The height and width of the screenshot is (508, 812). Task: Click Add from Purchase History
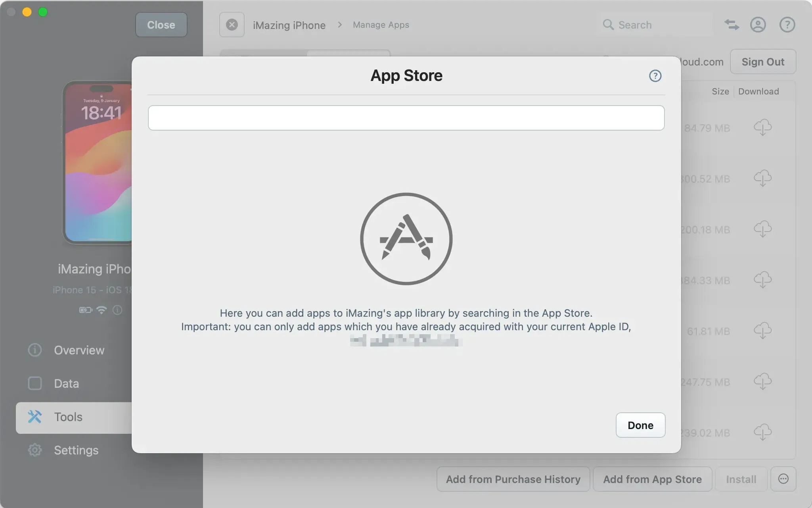pyautogui.click(x=512, y=479)
